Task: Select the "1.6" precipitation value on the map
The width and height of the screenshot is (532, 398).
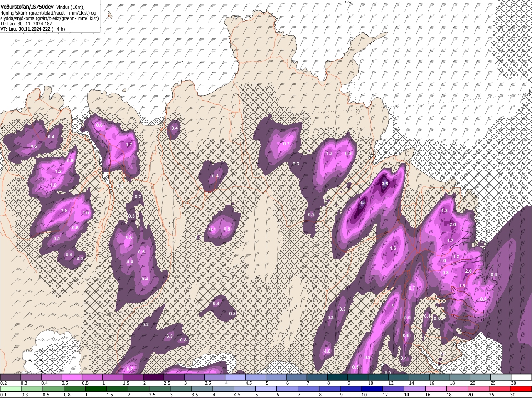Action: 393,248
